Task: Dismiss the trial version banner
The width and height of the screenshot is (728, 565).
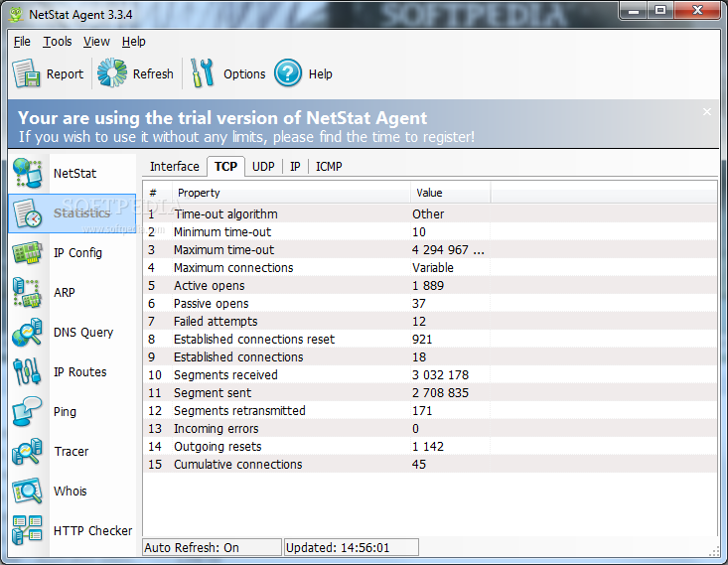Action: (x=706, y=112)
